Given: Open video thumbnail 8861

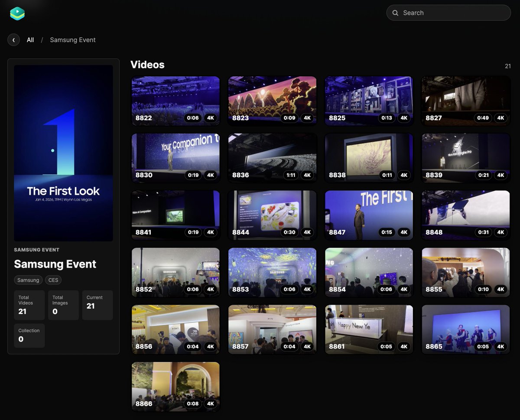Looking at the screenshot, I should click(x=369, y=330).
